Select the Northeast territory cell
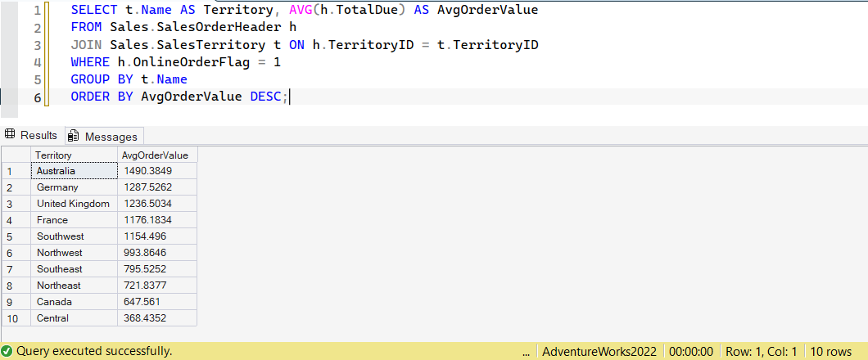The height and width of the screenshot is (360, 868). coord(75,286)
